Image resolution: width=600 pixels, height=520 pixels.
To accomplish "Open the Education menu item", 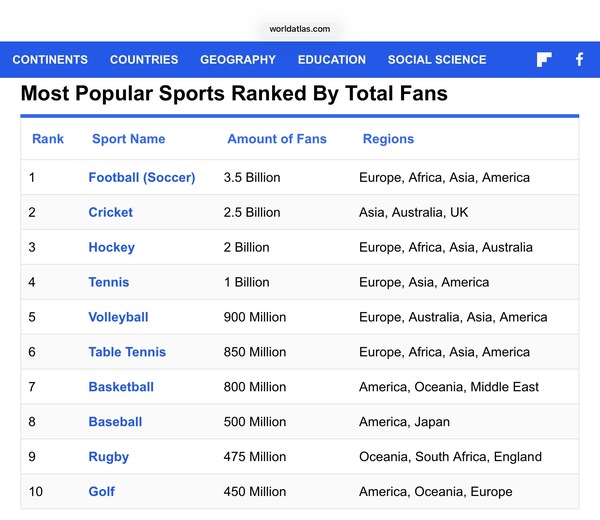I will click(x=332, y=60).
